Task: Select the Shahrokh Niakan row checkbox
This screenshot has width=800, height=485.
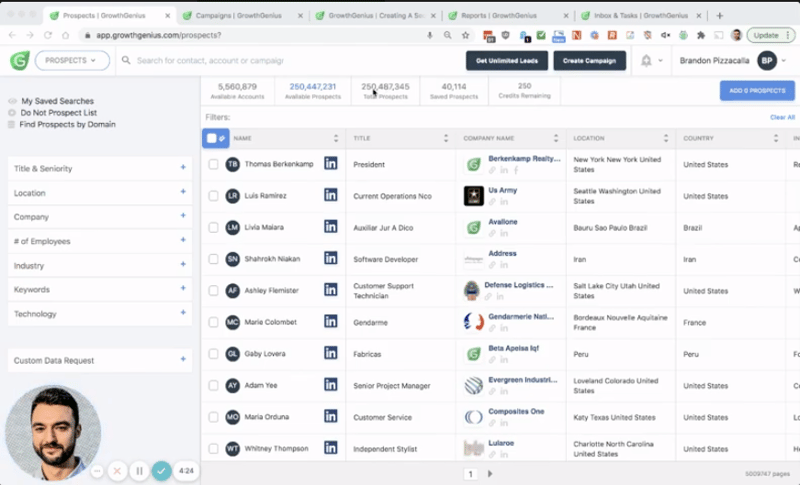Action: tap(213, 259)
